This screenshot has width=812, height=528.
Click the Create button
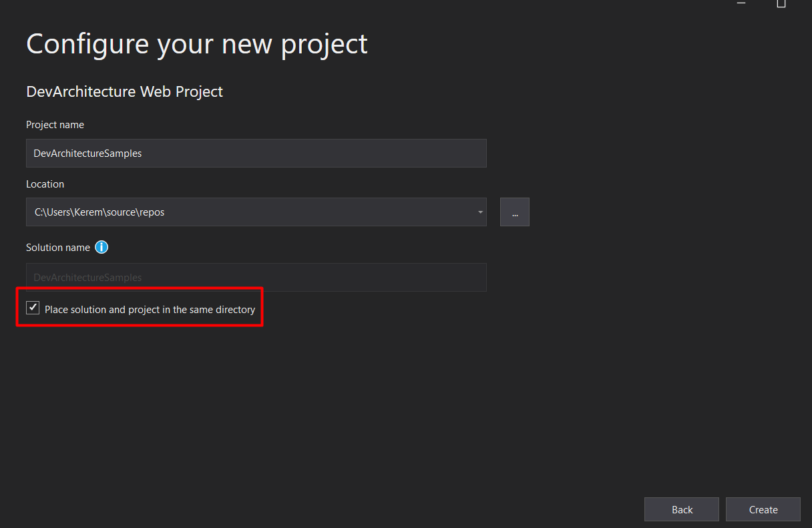[x=763, y=509]
